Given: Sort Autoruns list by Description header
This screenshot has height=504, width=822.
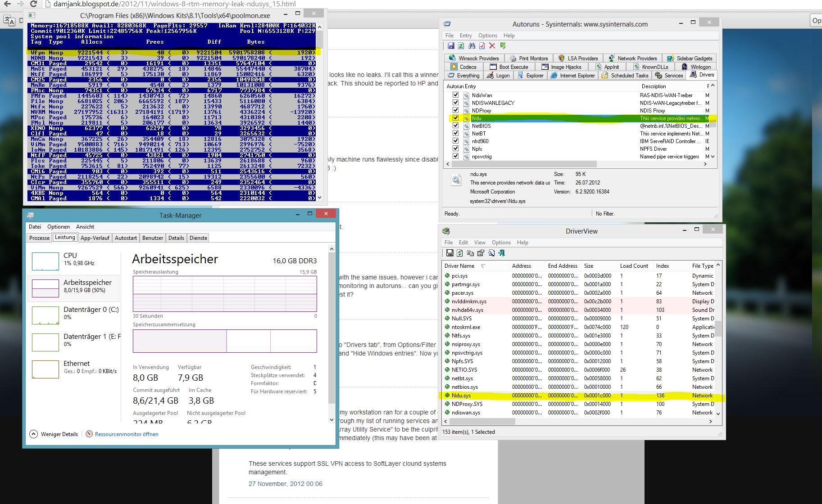Looking at the screenshot, I should 671,86.
